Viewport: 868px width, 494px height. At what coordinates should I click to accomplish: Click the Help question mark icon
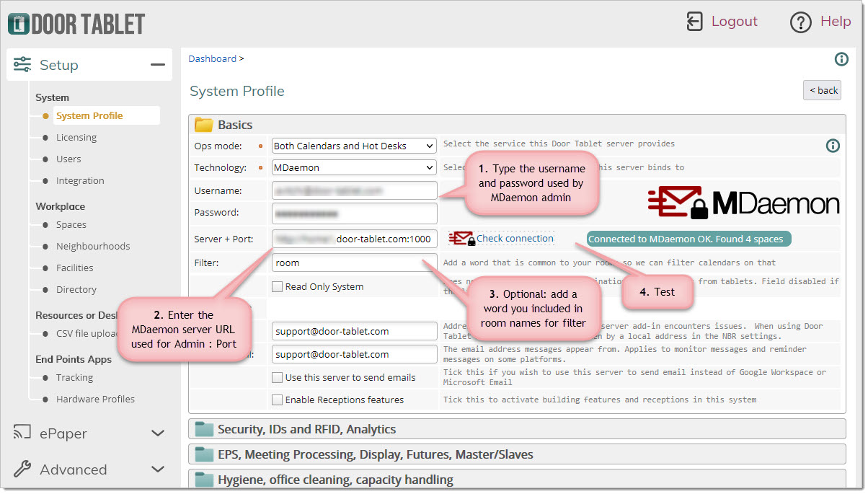[801, 22]
